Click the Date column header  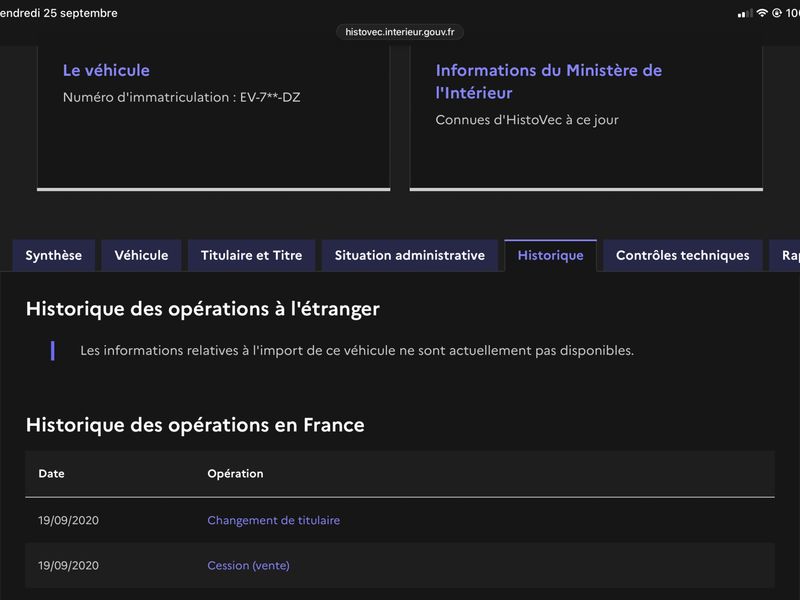[52, 473]
